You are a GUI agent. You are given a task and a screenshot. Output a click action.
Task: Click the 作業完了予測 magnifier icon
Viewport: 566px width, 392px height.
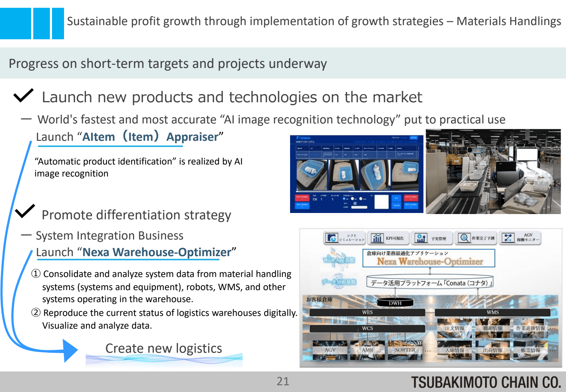(464, 238)
